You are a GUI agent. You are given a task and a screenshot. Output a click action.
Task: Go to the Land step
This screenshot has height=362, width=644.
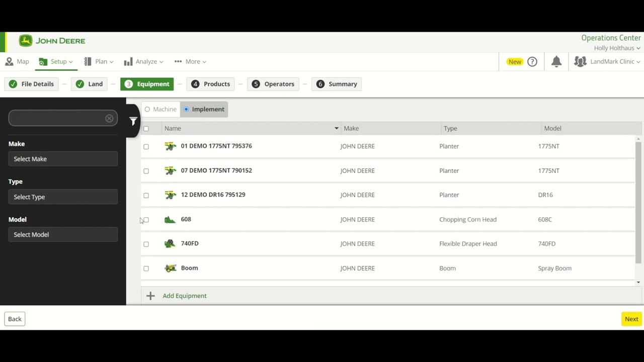pos(89,84)
